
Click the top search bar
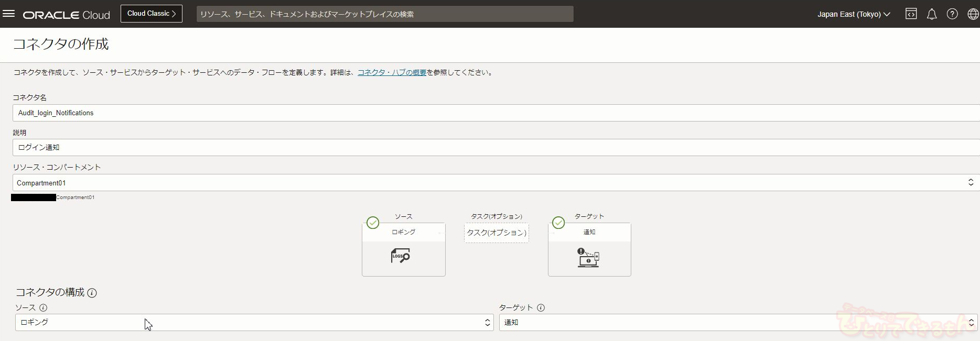(384, 14)
